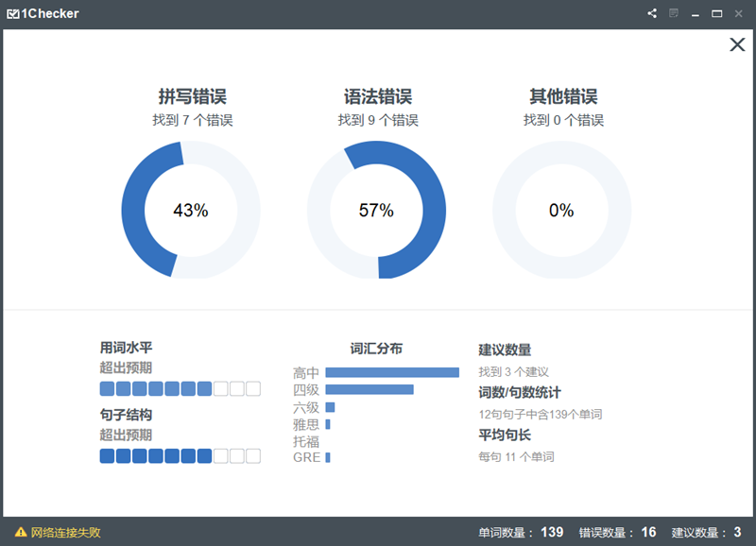Click the 用词水平 heading
Image resolution: width=756 pixels, height=546 pixels.
tap(126, 348)
